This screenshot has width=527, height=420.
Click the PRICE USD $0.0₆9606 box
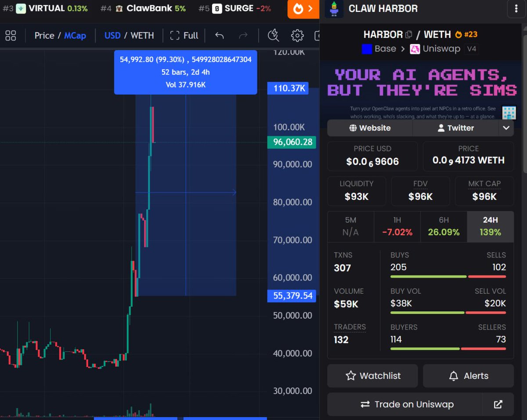coord(372,156)
